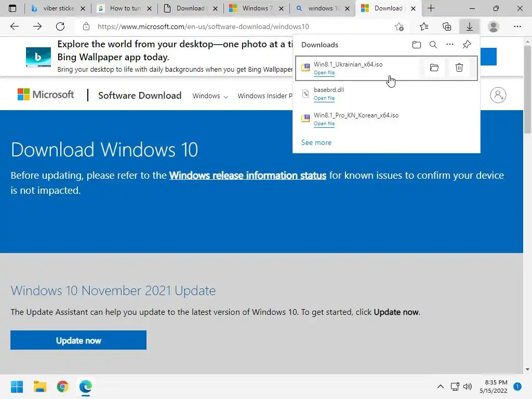The width and height of the screenshot is (532, 399).
Task: Open the Favorites list icon
Action: (x=424, y=26)
